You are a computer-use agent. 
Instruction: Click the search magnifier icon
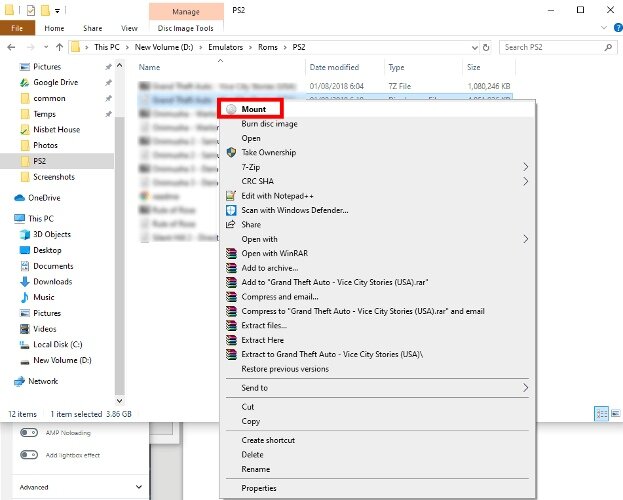[x=608, y=47]
